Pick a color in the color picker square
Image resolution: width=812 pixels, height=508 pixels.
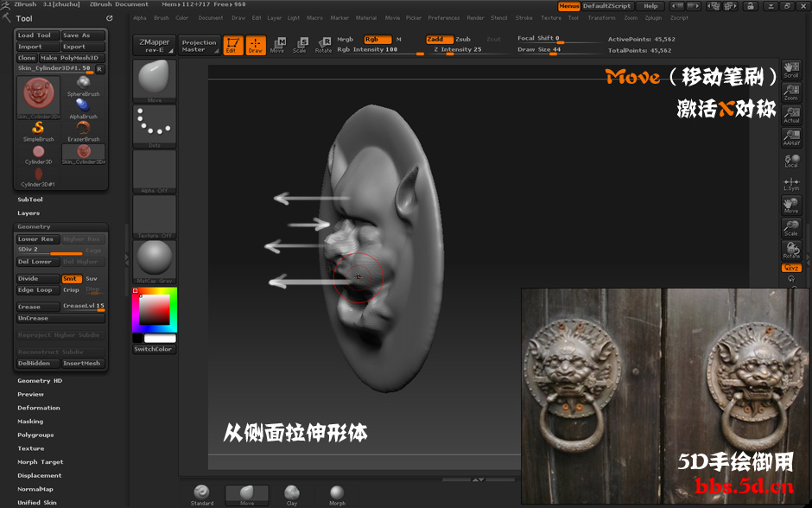pyautogui.click(x=155, y=309)
